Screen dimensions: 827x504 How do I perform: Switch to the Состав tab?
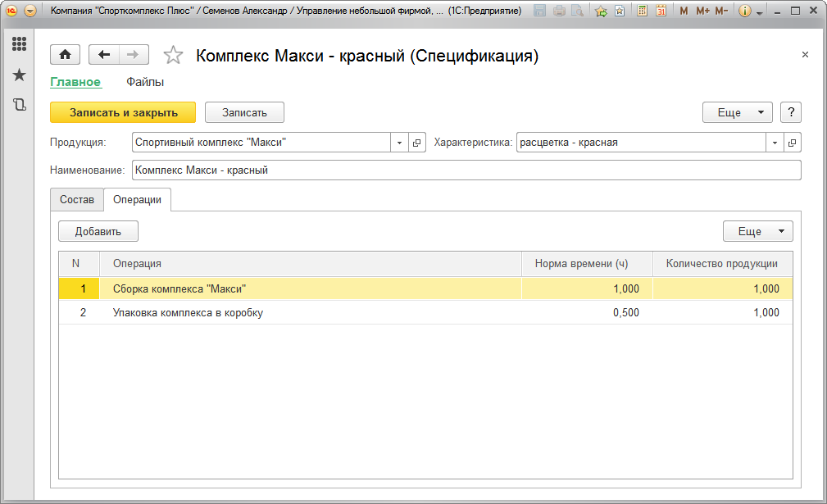[77, 199]
